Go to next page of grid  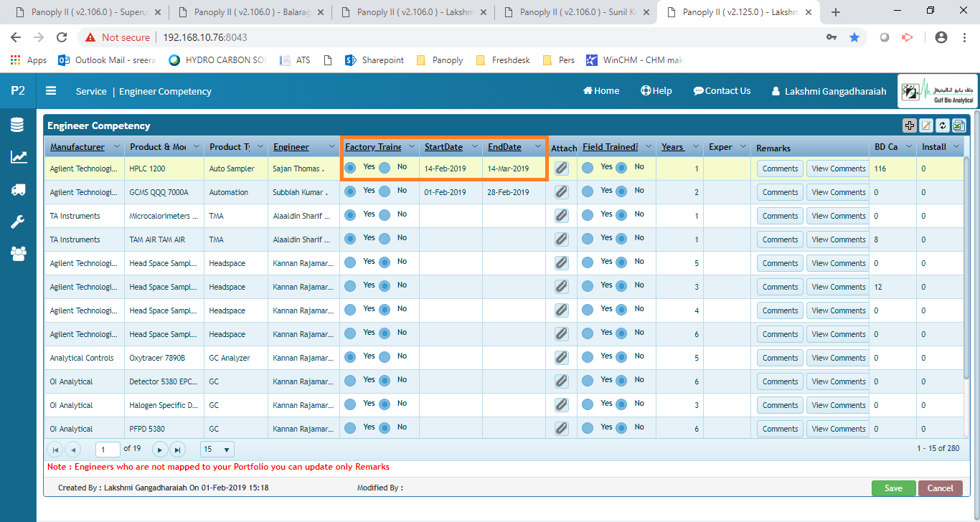click(x=160, y=450)
